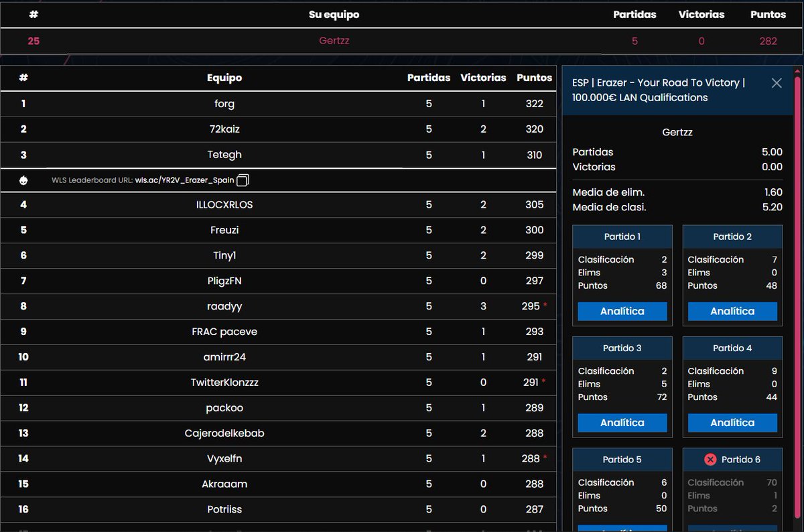Click Gertzz's rank number 25
The image size is (804, 532).
(x=33, y=41)
